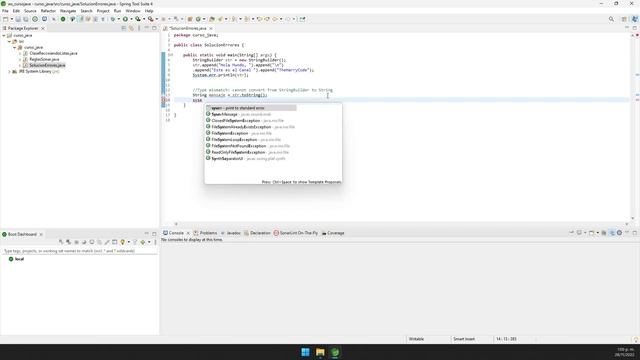Click the lightbulb icon in Boot Dashboard toolbar
The image size is (640, 360).
pos(122,242)
